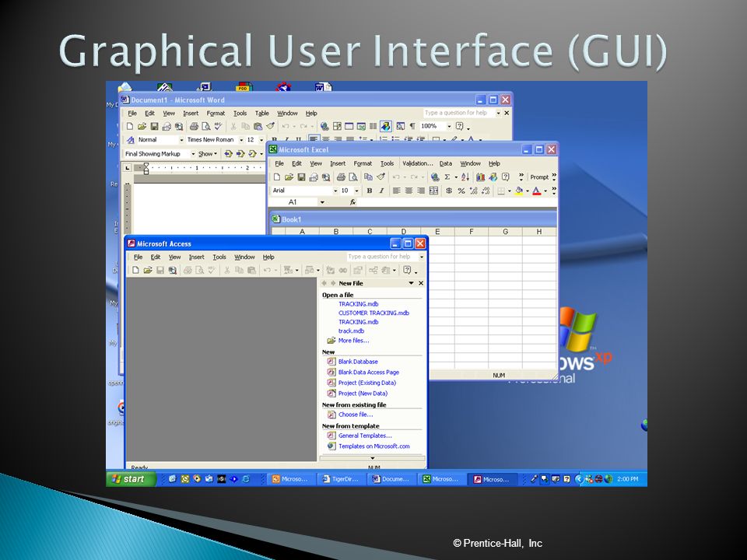The width and height of the screenshot is (747, 560).
Task: Click Print Preview icon in Word toolbar
Action: coord(205,126)
